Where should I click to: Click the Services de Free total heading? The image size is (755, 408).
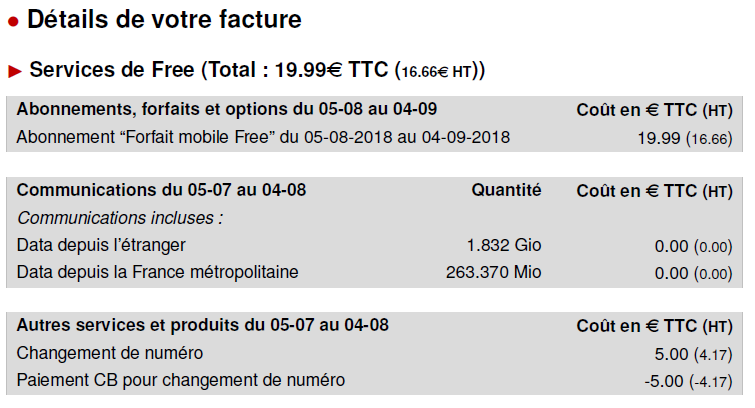click(x=257, y=70)
